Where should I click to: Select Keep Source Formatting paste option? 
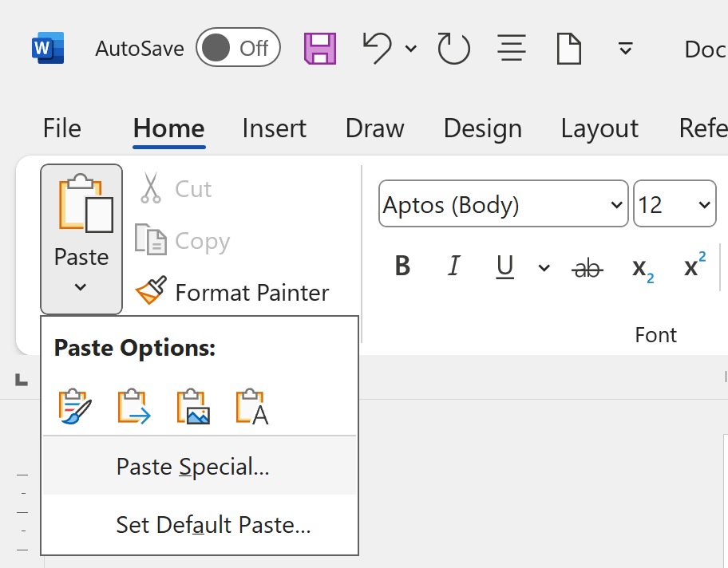(75, 407)
